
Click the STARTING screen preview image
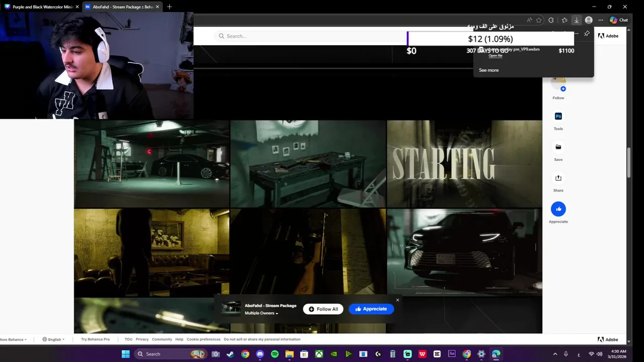pyautogui.click(x=464, y=163)
